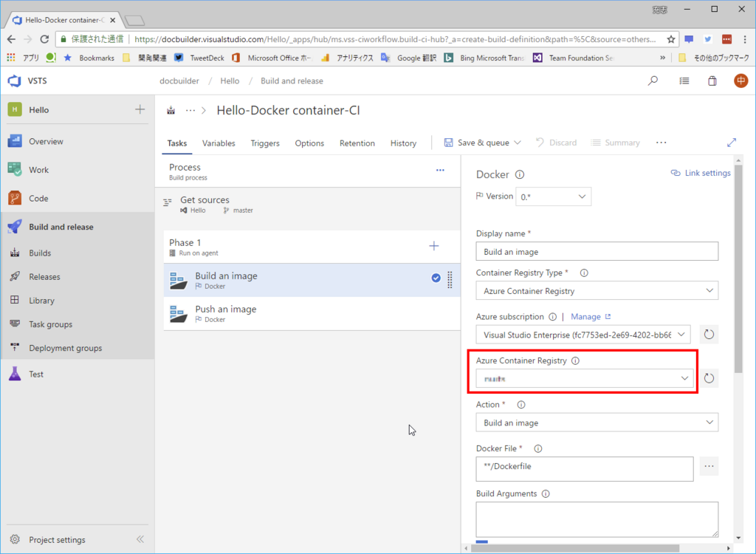Open Action dropdown
The height and width of the screenshot is (554, 756).
click(x=597, y=423)
